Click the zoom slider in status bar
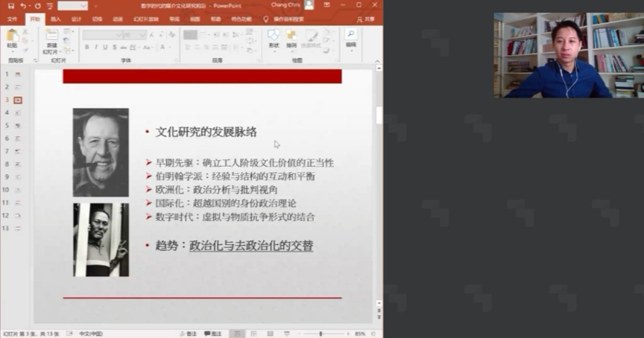This screenshot has width=644, height=338. tap(321, 334)
